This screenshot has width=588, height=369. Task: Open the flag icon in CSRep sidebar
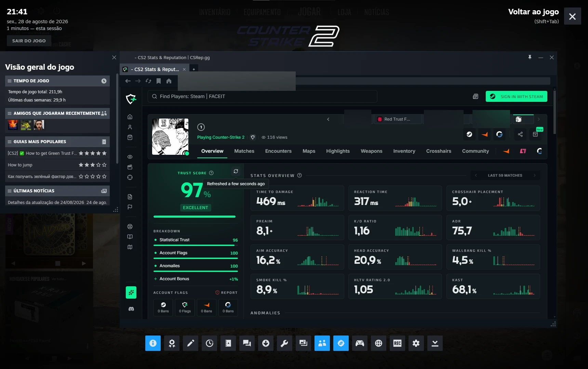tap(130, 207)
